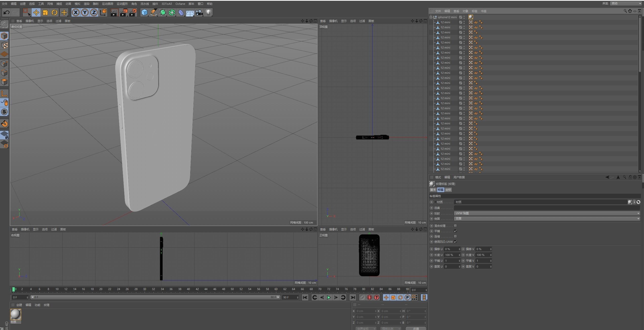Switch to model mode in left sidebar
Viewport: 644px width, 330px height.
click(x=4, y=36)
